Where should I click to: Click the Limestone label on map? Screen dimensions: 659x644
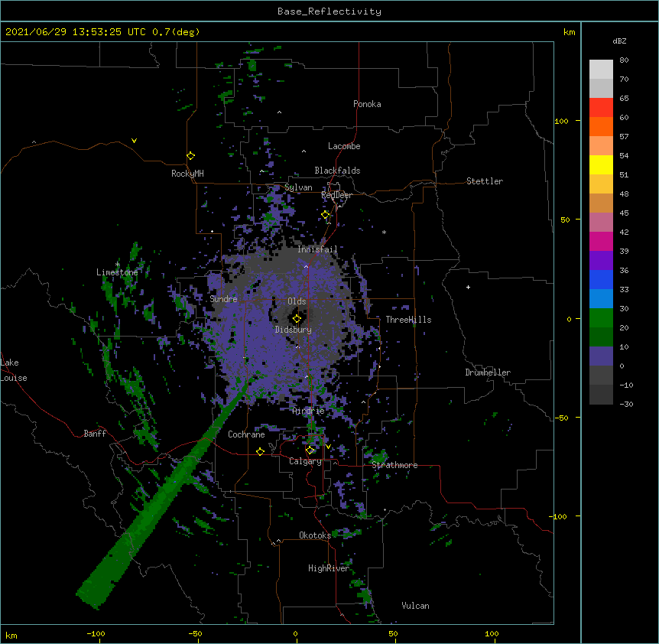pyautogui.click(x=117, y=272)
